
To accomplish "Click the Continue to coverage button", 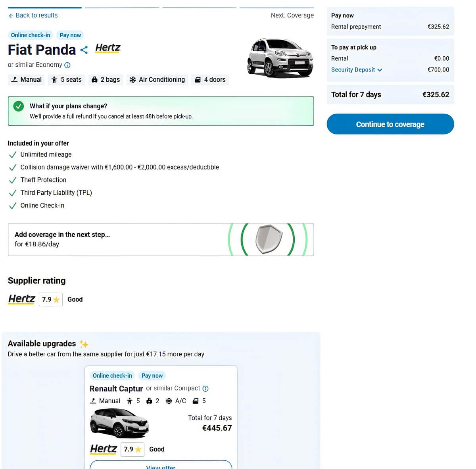I will pos(390,124).
